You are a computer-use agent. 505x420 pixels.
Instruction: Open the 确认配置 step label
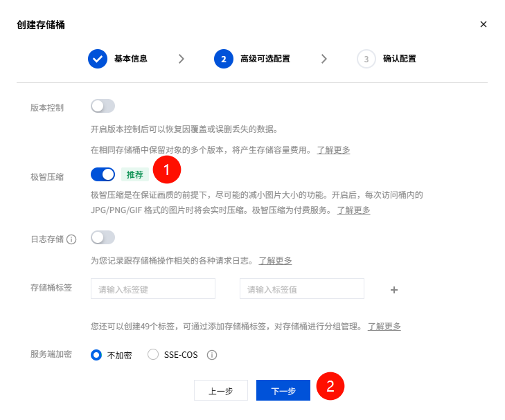point(400,59)
